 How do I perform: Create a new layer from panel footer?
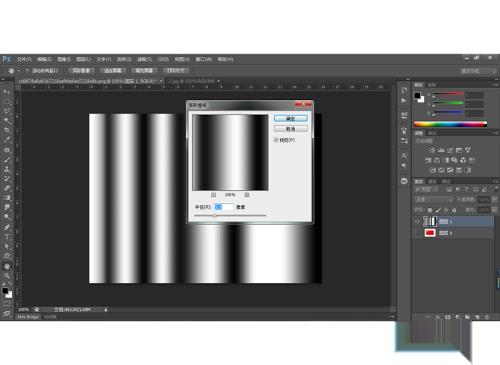pyautogui.click(x=477, y=317)
